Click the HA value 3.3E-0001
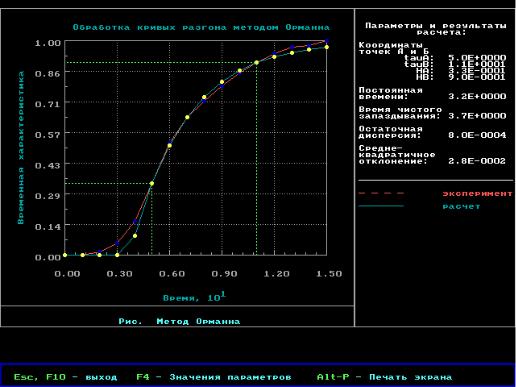The height and width of the screenshot is (387, 516). tap(477, 70)
